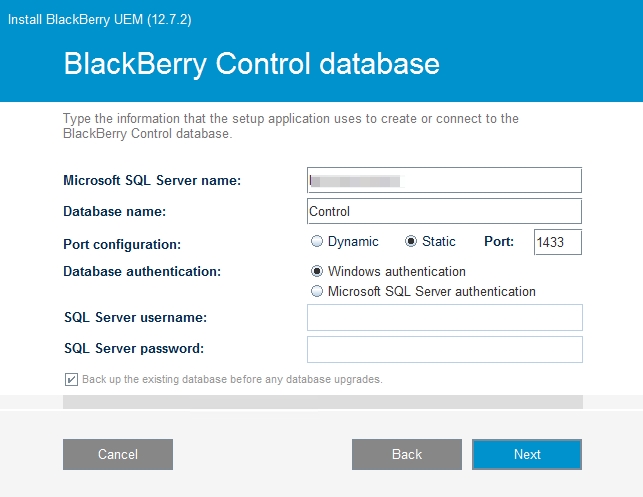The height and width of the screenshot is (497, 643).
Task: Click the SQL Server password field
Action: coord(444,349)
